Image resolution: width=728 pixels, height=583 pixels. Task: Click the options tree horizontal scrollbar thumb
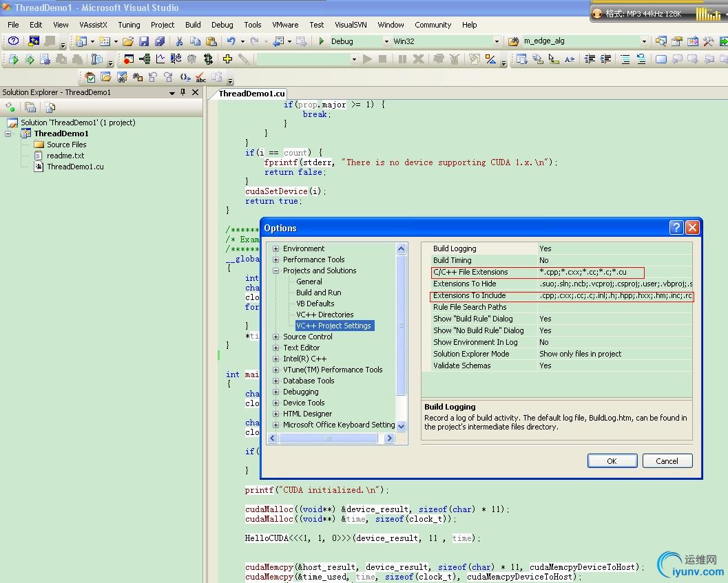coord(329,438)
